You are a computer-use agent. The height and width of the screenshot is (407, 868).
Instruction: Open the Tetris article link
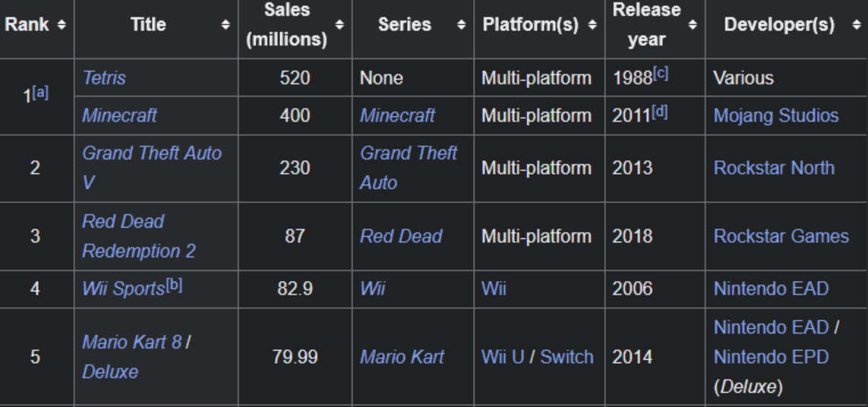(x=104, y=78)
